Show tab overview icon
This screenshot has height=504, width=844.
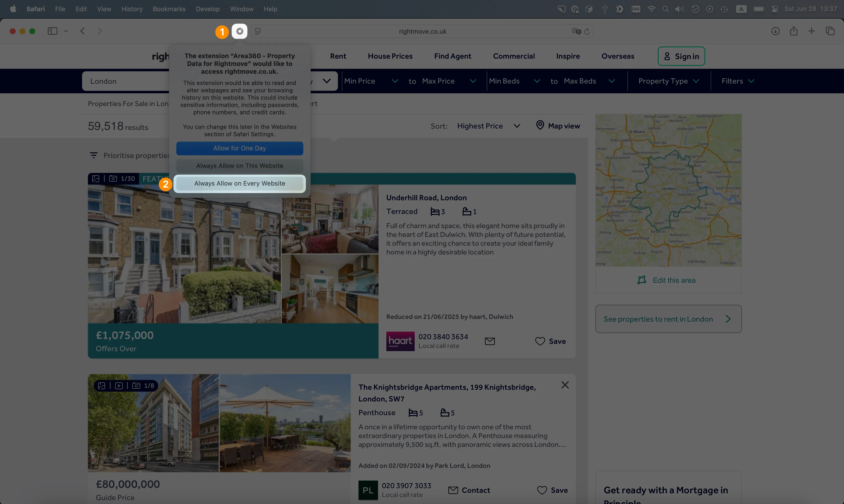coord(830,31)
